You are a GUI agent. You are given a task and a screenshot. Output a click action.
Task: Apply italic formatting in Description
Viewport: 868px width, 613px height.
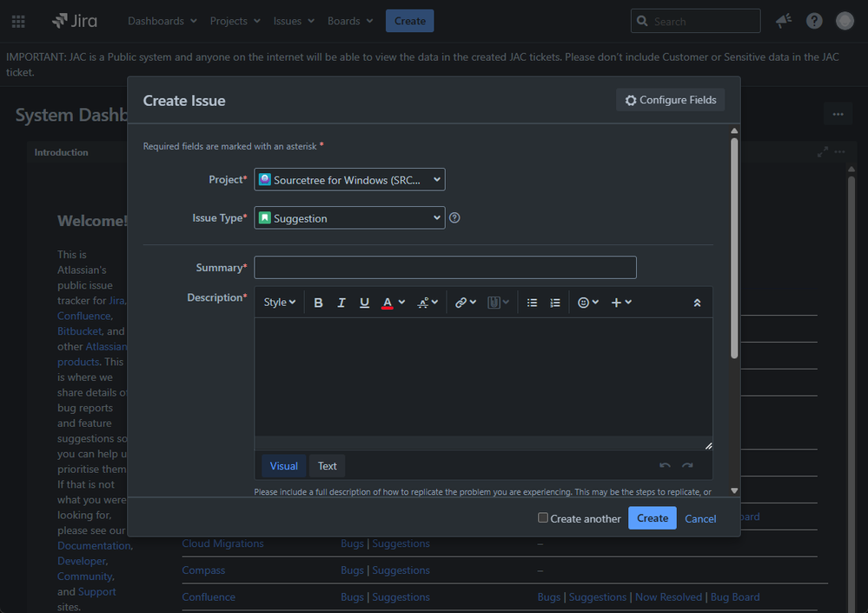(341, 303)
